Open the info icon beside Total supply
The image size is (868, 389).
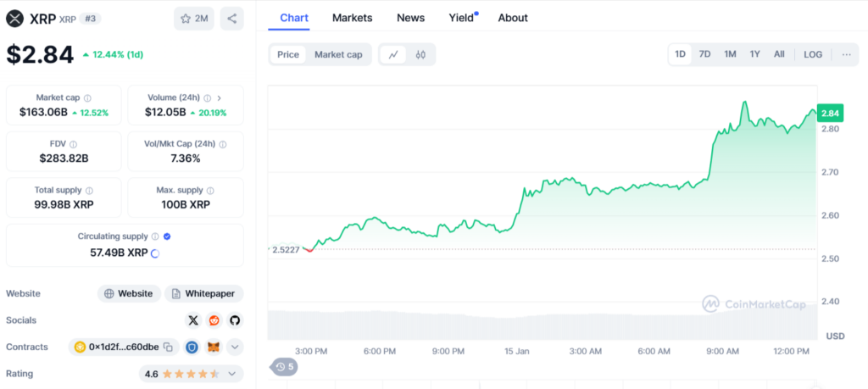pyautogui.click(x=89, y=191)
